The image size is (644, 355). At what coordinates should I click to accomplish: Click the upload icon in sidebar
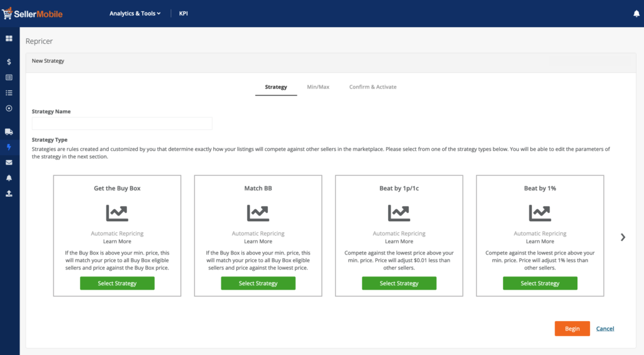pos(9,194)
